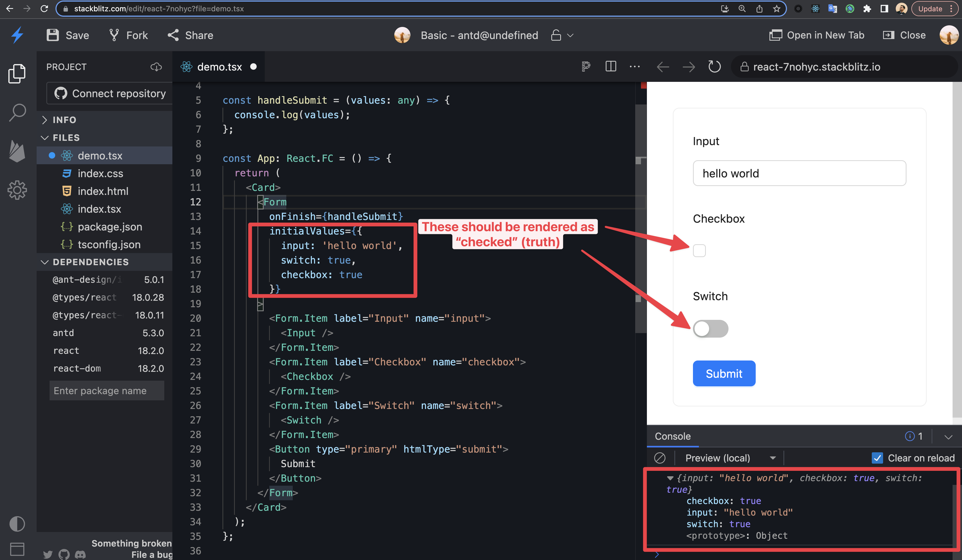Screen dimensions: 962x560
Task: Open package.json in file tree
Action: 104,227
